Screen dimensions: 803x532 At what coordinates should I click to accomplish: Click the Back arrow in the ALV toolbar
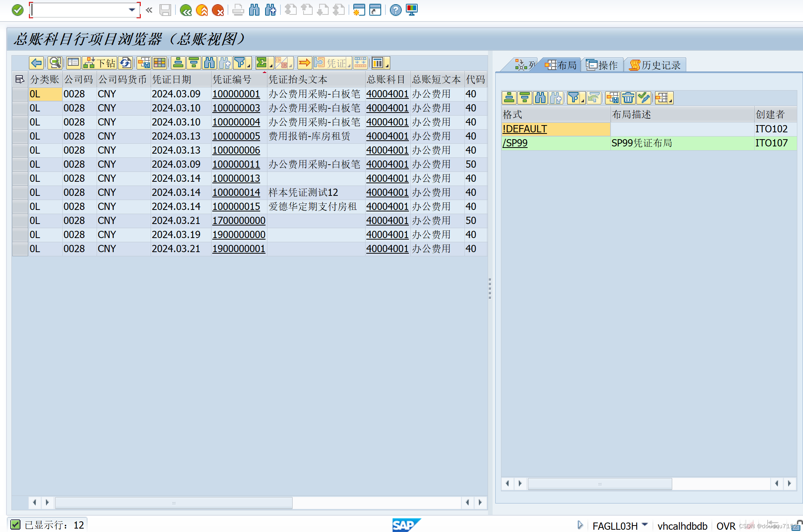[37, 63]
